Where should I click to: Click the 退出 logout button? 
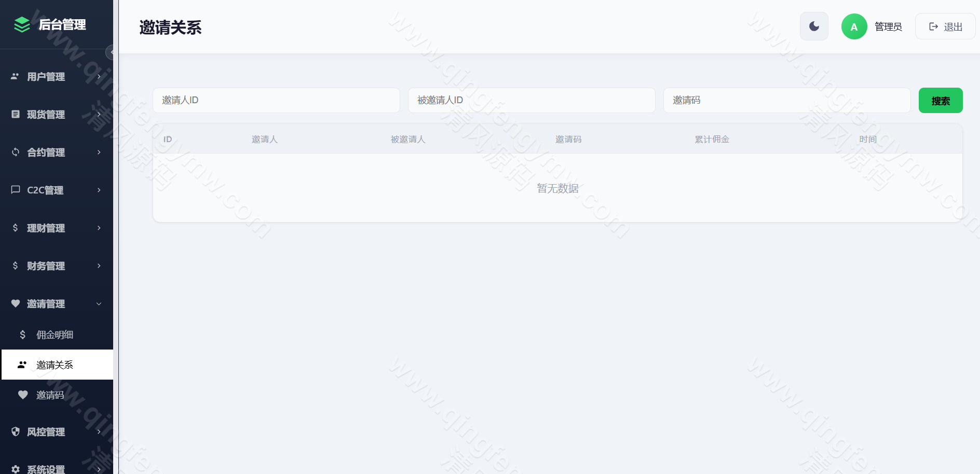tap(945, 26)
